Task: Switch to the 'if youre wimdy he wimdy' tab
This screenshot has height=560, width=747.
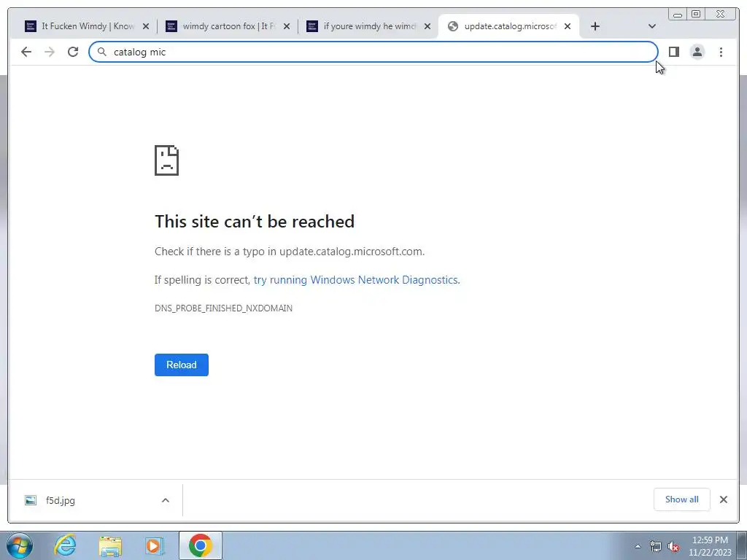Action: pyautogui.click(x=369, y=26)
